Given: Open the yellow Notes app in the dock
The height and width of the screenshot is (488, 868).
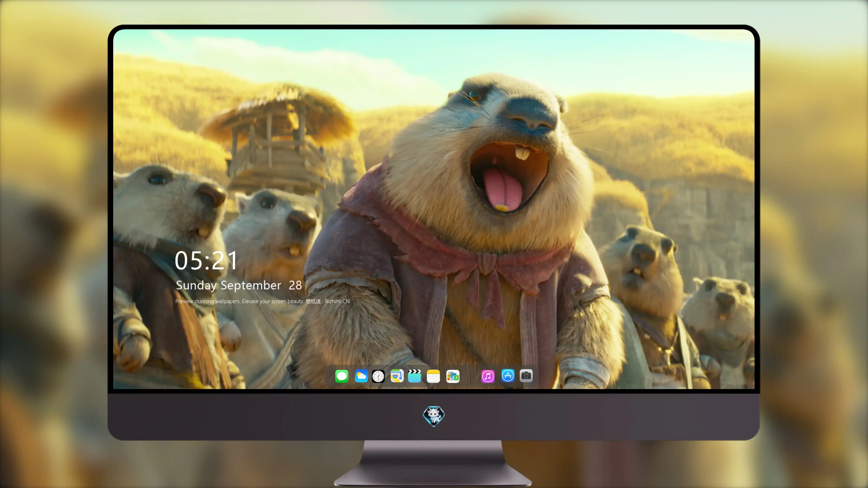Looking at the screenshot, I should [433, 376].
